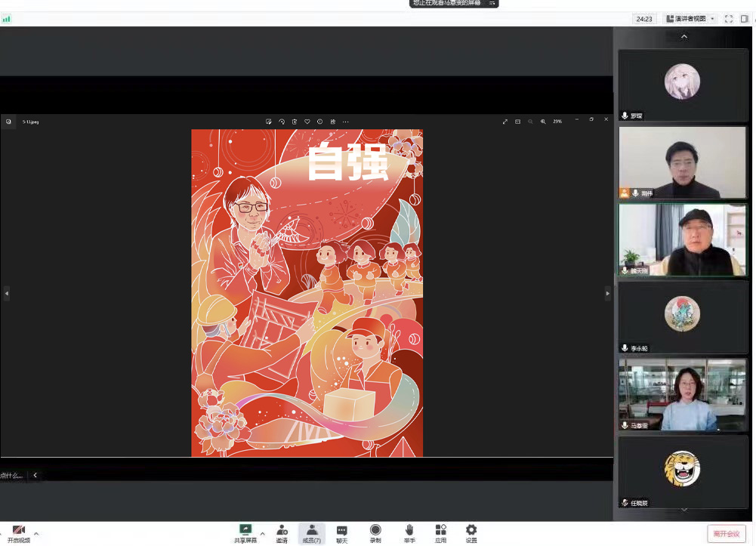Enter fullscreen with the expand icon
756x546 pixels.
[505, 121]
